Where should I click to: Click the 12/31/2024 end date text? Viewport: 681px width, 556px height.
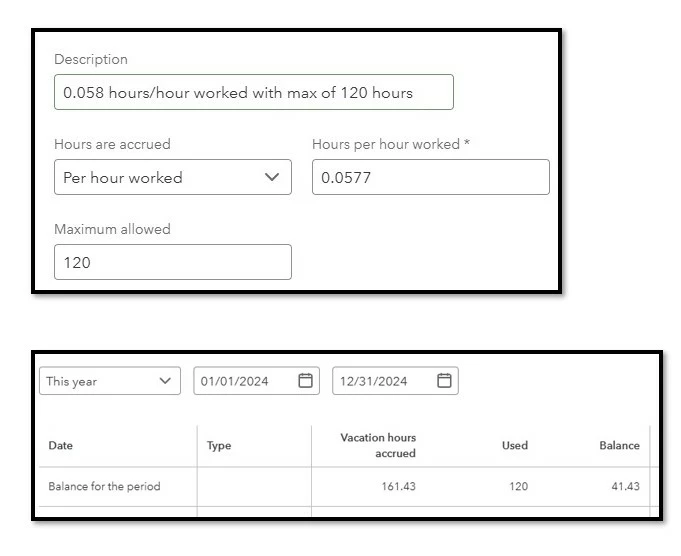point(374,381)
